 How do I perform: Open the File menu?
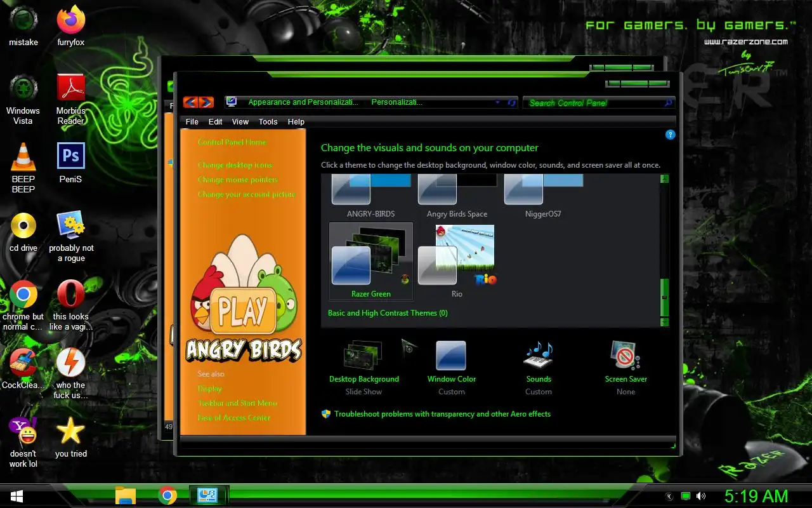click(x=192, y=121)
